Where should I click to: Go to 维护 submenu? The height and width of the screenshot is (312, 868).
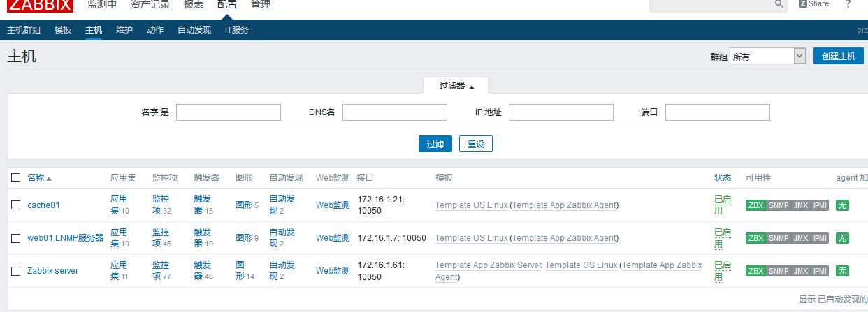124,30
